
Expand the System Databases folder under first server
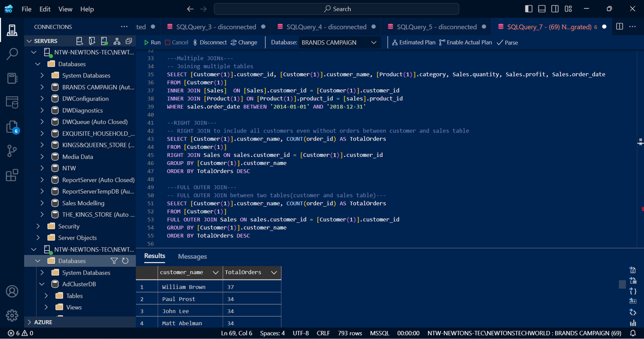[42, 76]
